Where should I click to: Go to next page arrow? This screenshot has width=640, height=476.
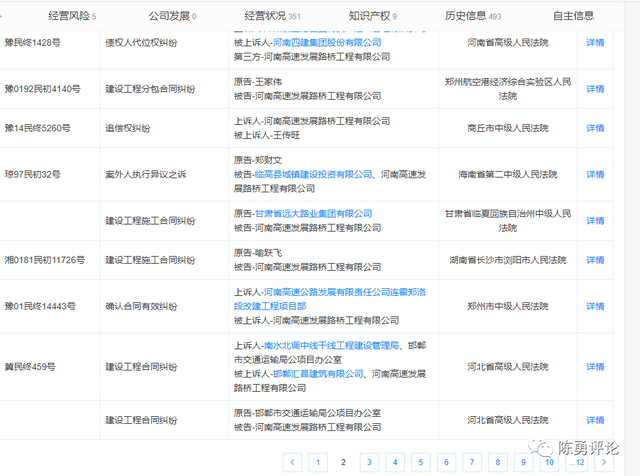604,462
